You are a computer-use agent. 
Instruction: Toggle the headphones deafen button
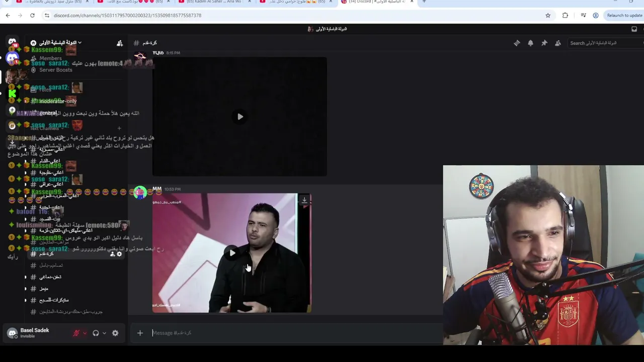coord(96,333)
